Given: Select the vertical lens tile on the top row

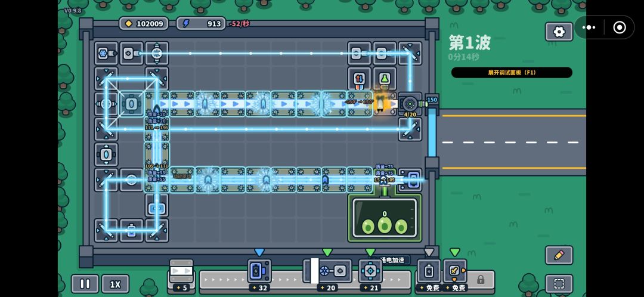Looking at the screenshot, I should pos(157,53).
